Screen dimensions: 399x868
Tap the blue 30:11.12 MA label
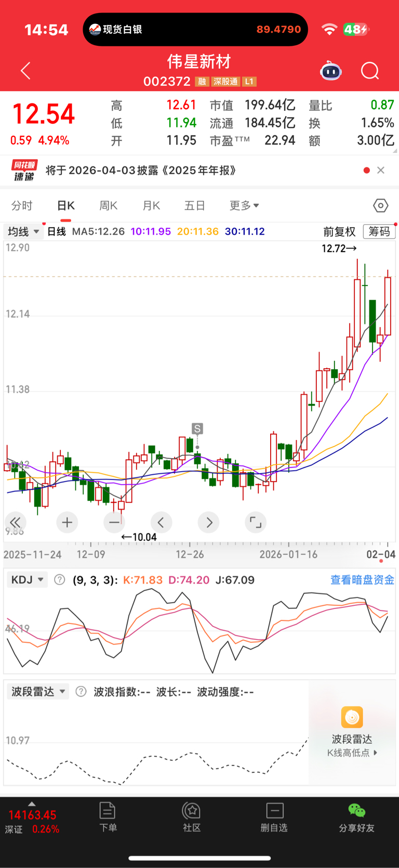pyautogui.click(x=245, y=231)
